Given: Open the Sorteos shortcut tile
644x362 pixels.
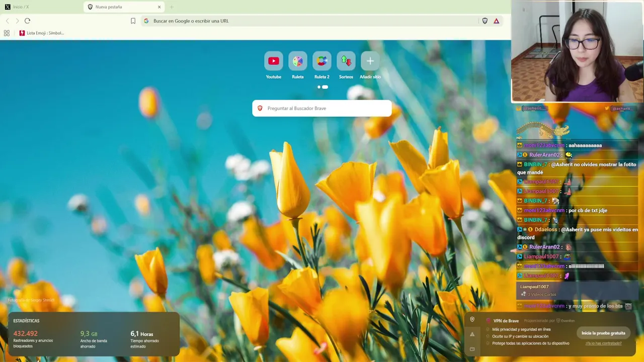Looking at the screenshot, I should click(x=346, y=61).
